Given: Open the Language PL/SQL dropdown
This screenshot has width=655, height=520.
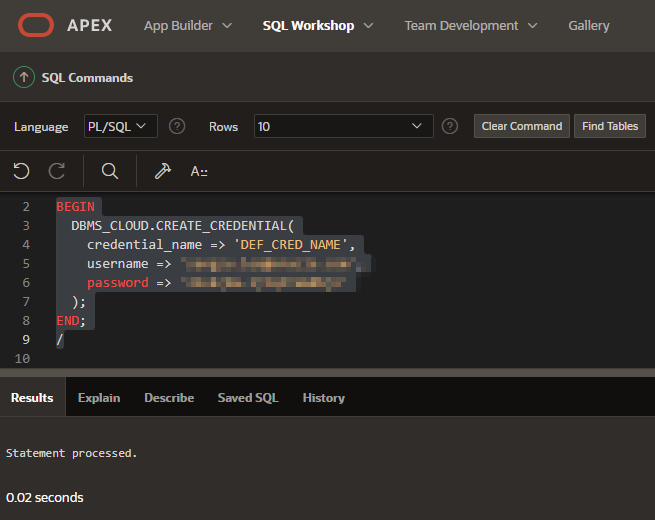Looking at the screenshot, I should (x=121, y=126).
